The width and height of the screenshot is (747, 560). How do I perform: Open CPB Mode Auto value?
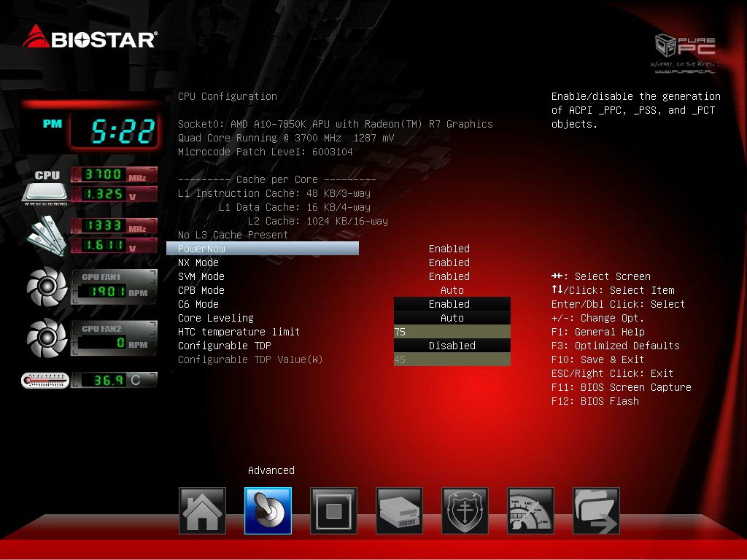pos(452,290)
